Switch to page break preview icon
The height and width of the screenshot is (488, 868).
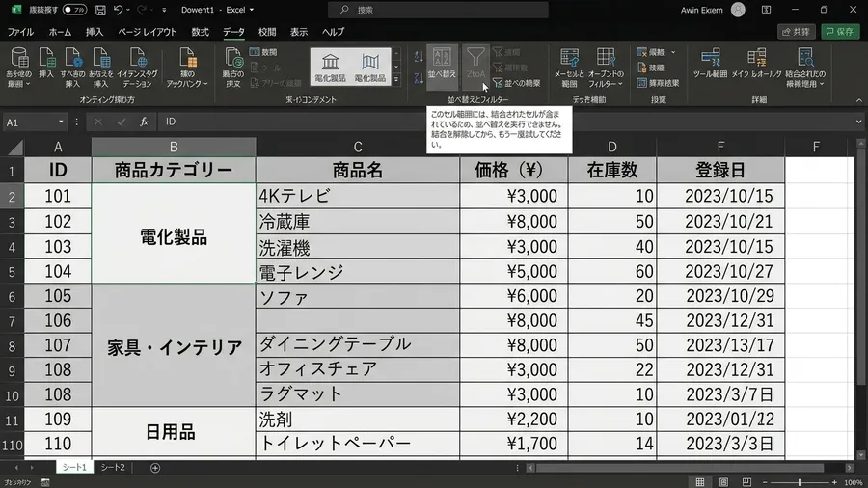tap(746, 482)
